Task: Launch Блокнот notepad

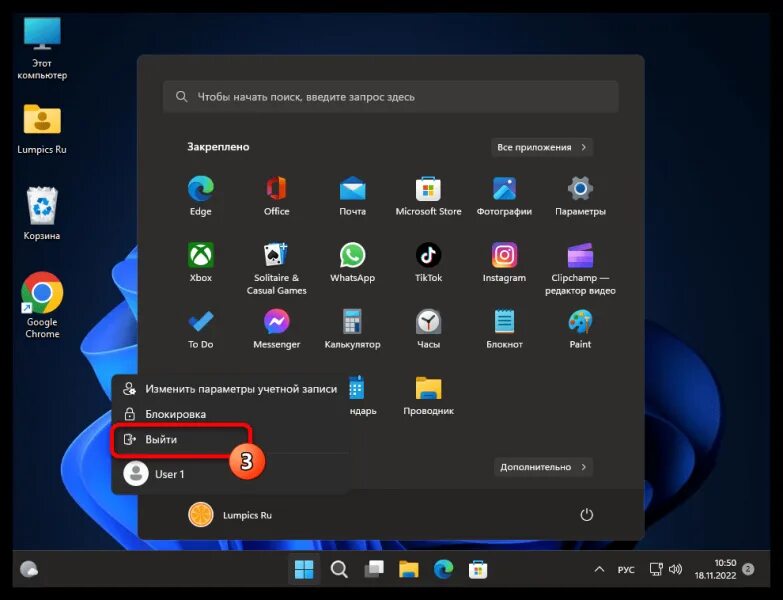Action: pyautogui.click(x=504, y=328)
